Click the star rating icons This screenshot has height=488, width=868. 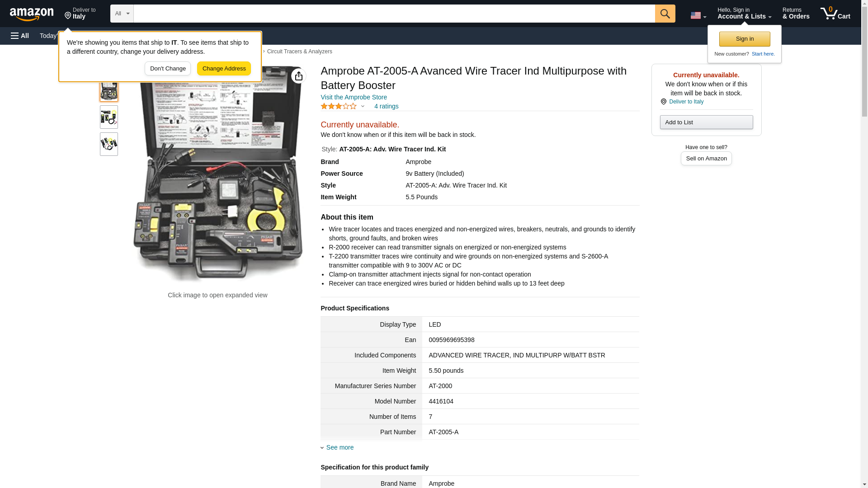[x=339, y=106]
